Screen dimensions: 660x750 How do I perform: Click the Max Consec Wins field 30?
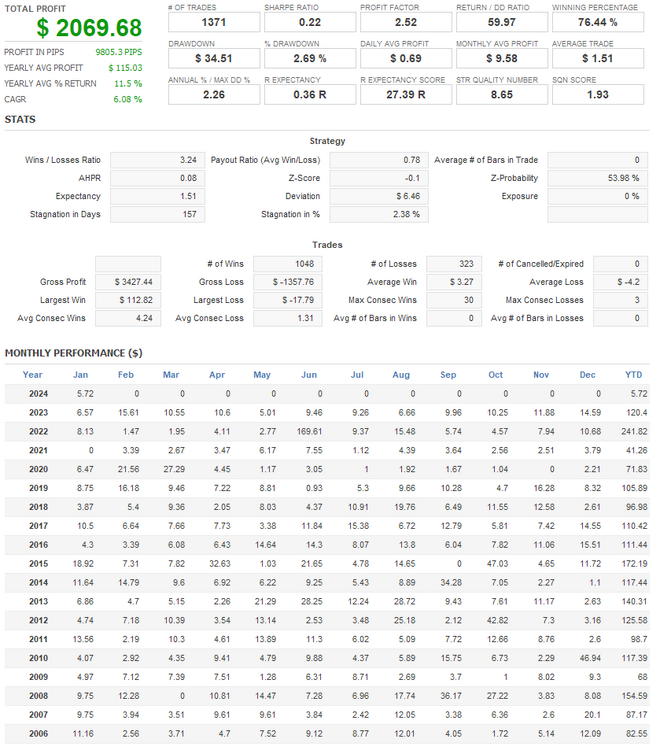click(x=454, y=300)
